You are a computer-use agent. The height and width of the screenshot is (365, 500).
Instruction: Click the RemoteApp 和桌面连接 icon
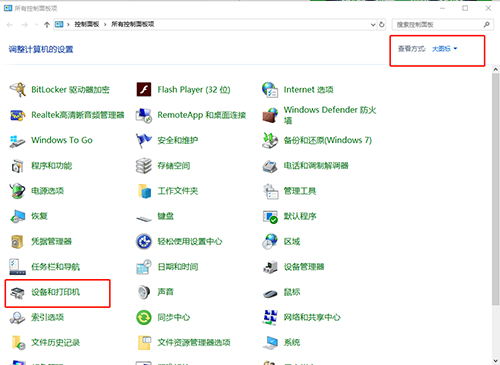tap(144, 115)
